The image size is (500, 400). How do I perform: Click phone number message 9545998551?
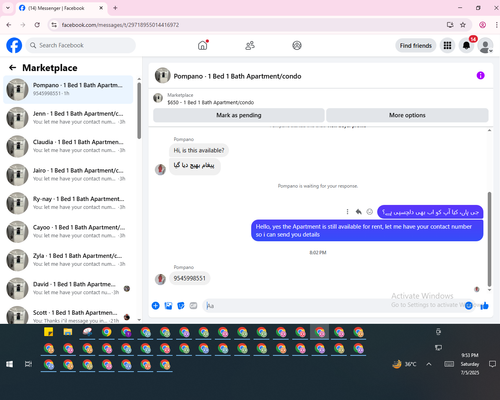(189, 278)
